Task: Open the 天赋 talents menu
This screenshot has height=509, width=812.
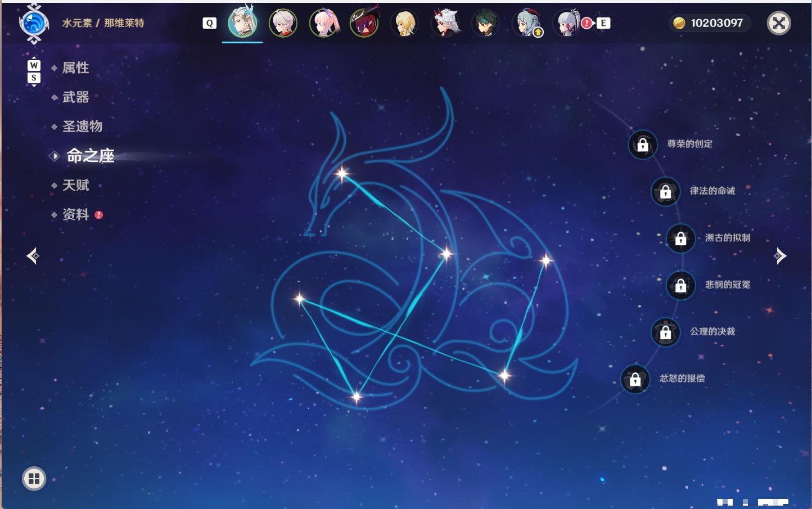Action: (x=75, y=185)
